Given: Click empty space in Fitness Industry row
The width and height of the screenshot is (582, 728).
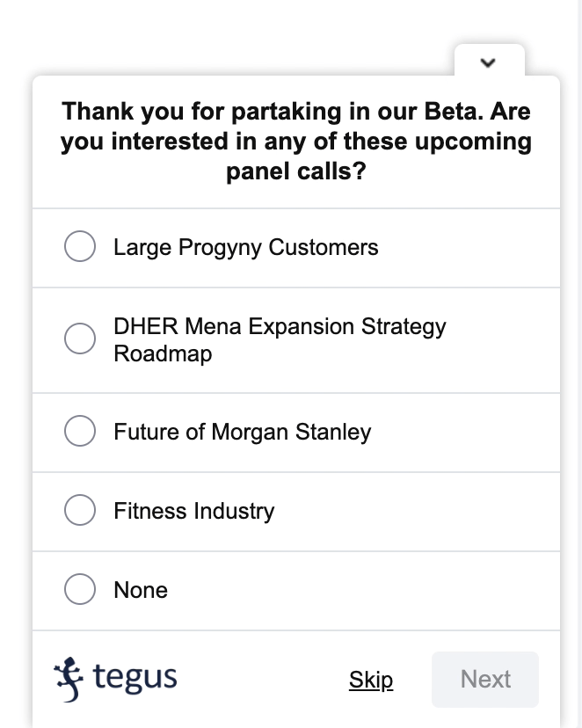Looking at the screenshot, I should (x=418, y=511).
